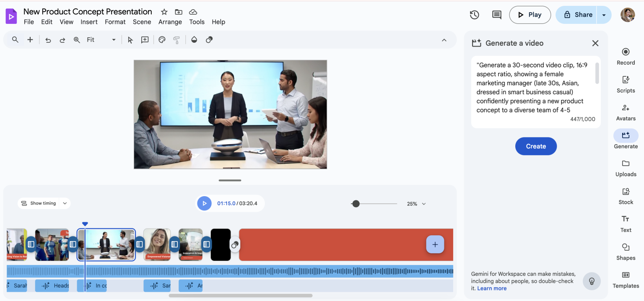This screenshot has width=644, height=301.
Task: Click the paint format roller icon
Action: click(x=177, y=40)
